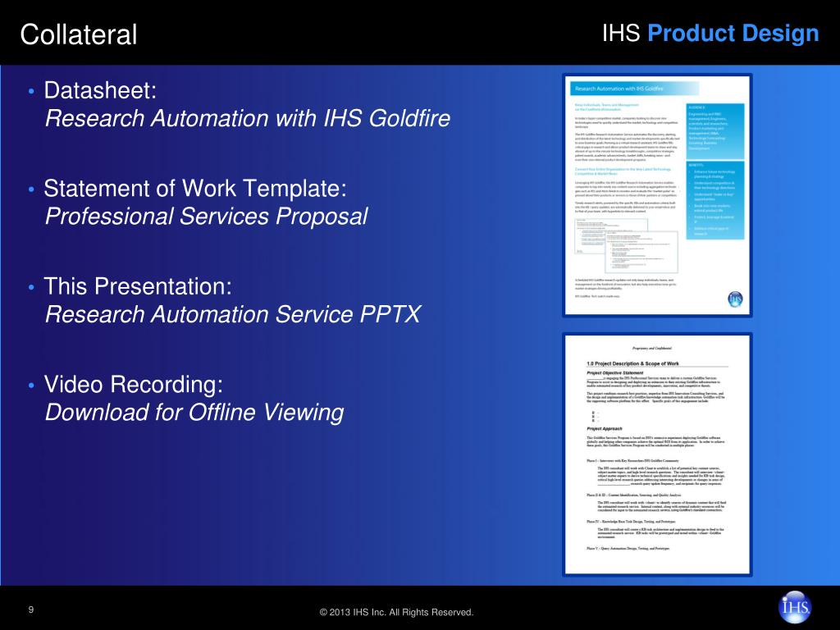Click the 'IHS Product Design' header text
840x630 pixels.
[710, 33]
